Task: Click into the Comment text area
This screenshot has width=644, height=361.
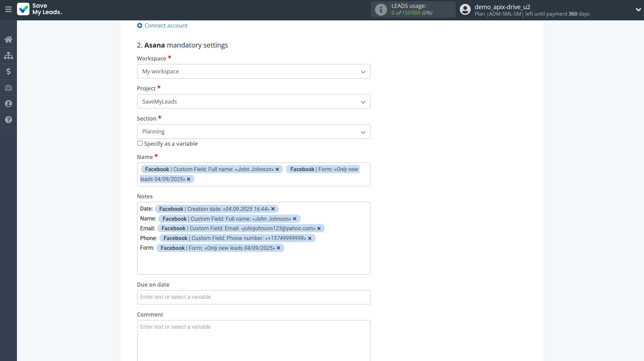Action: [253, 340]
